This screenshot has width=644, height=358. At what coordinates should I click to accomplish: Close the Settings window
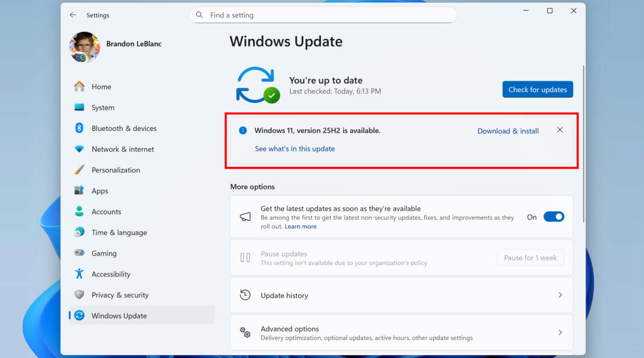(574, 10)
